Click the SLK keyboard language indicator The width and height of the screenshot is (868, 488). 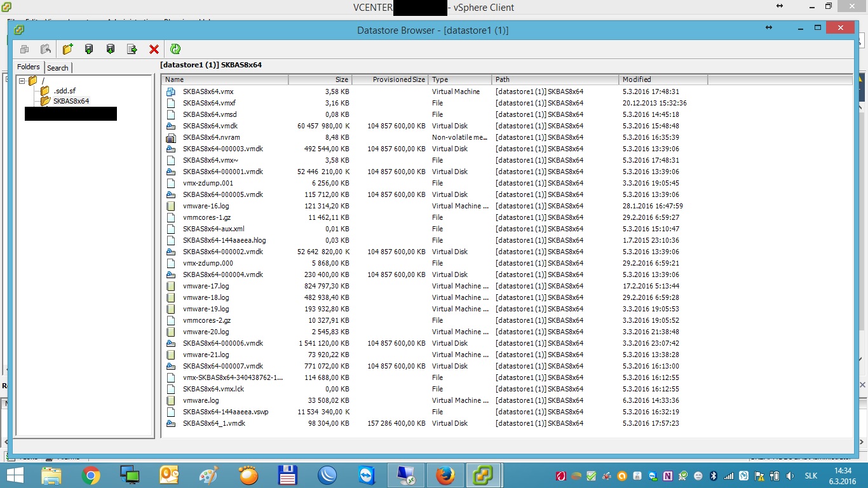(811, 475)
